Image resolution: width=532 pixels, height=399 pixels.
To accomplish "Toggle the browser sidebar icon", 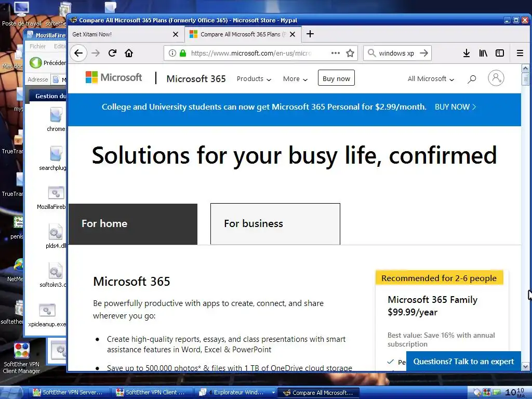I will [x=500, y=53].
